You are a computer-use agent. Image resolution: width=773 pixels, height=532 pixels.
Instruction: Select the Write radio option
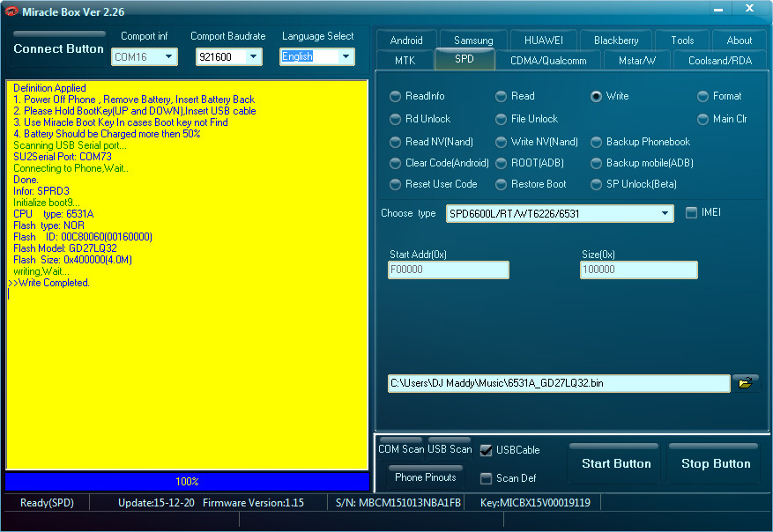pyautogui.click(x=610, y=96)
